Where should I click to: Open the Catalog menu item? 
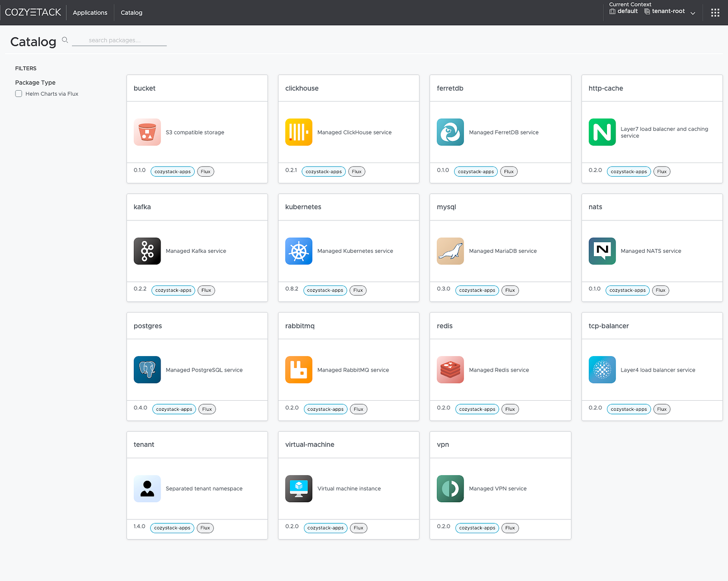131,13
